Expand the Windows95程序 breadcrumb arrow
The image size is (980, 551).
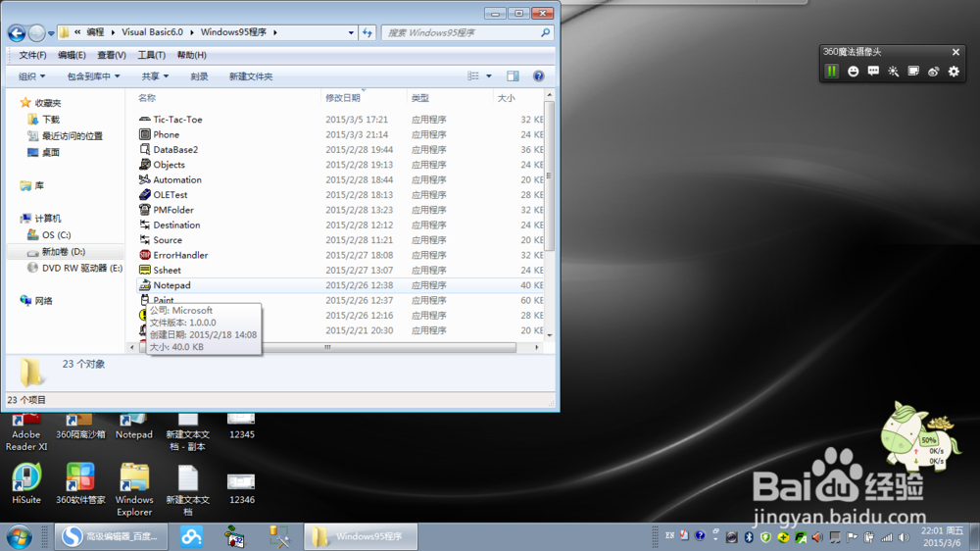pyautogui.click(x=275, y=32)
